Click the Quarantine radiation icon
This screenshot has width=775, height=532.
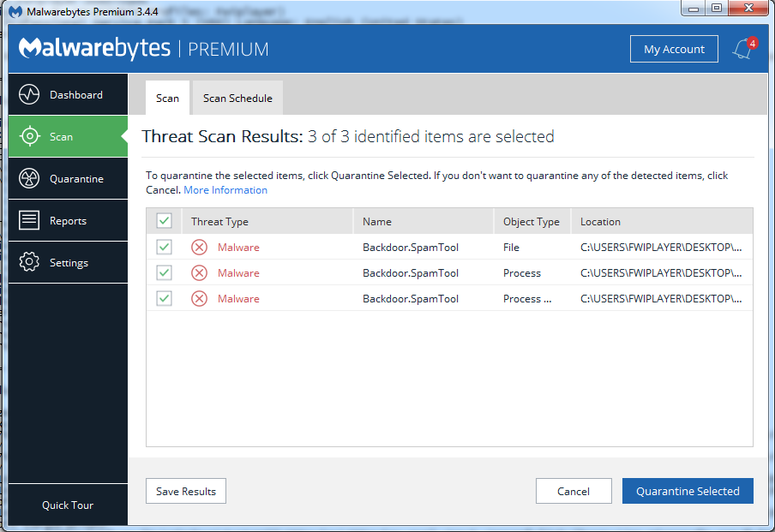[x=30, y=179]
